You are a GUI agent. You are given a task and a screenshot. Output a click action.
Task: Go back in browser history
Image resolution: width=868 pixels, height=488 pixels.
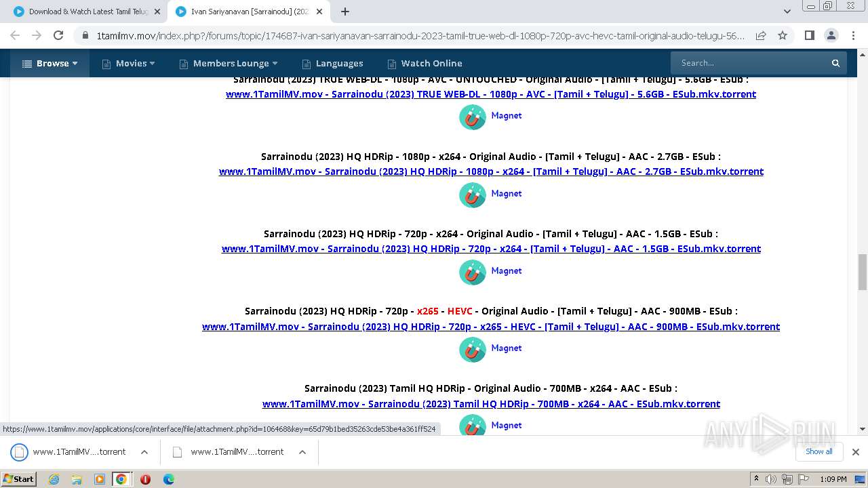click(15, 35)
